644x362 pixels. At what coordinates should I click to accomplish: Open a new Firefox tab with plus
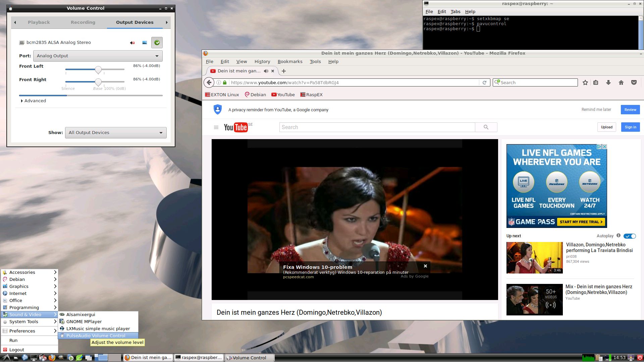click(x=284, y=71)
